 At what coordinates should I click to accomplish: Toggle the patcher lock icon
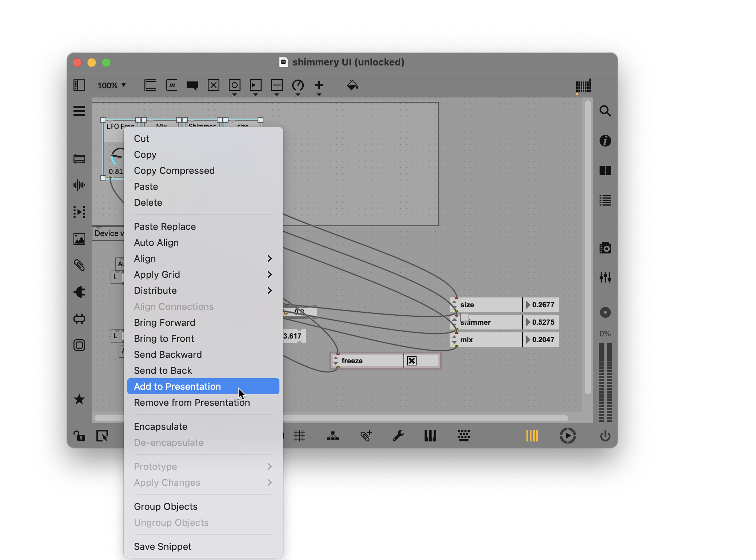coord(79,435)
